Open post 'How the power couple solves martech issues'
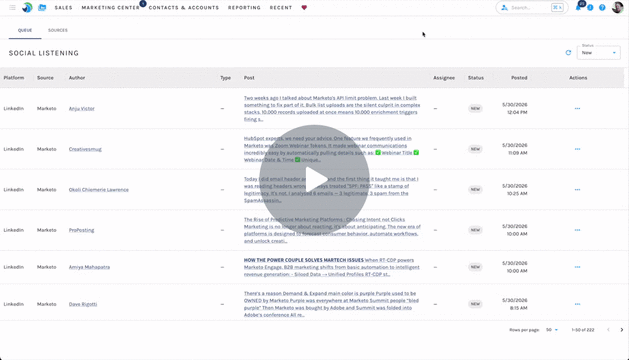The image size is (629, 360). tap(331, 267)
